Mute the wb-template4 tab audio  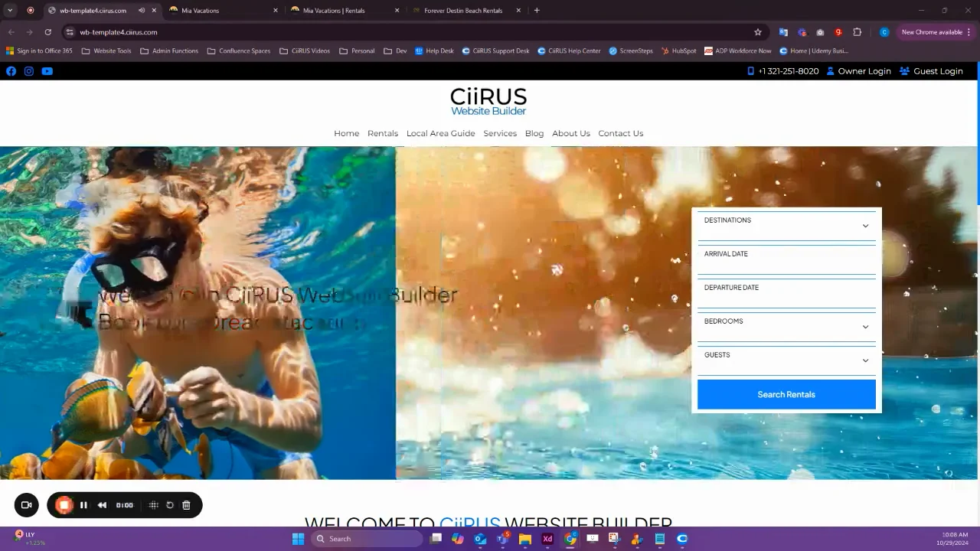(x=142, y=11)
